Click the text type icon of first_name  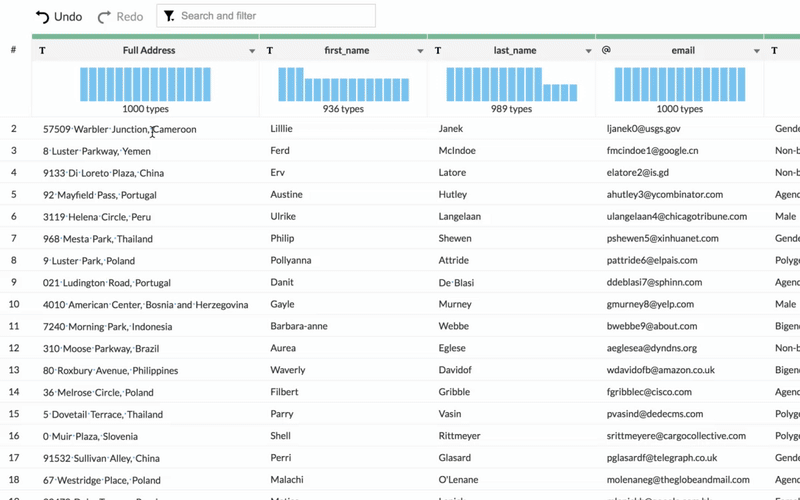click(x=270, y=51)
